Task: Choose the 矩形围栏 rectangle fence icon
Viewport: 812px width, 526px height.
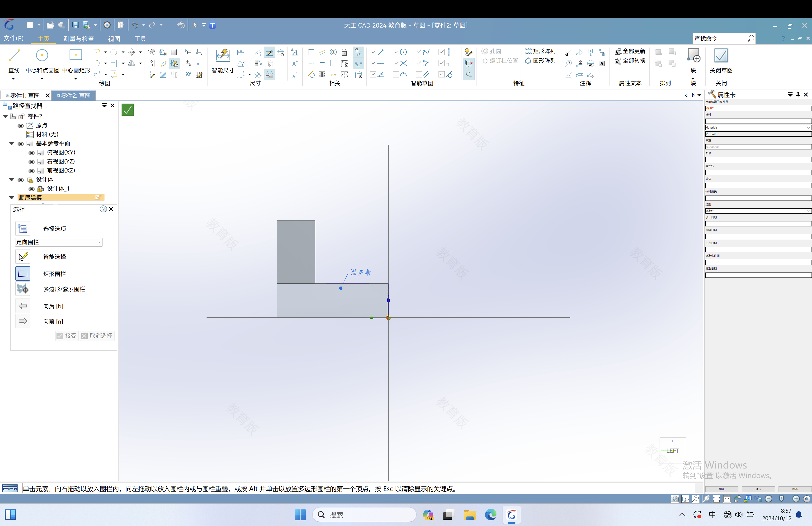Action: coord(23,274)
